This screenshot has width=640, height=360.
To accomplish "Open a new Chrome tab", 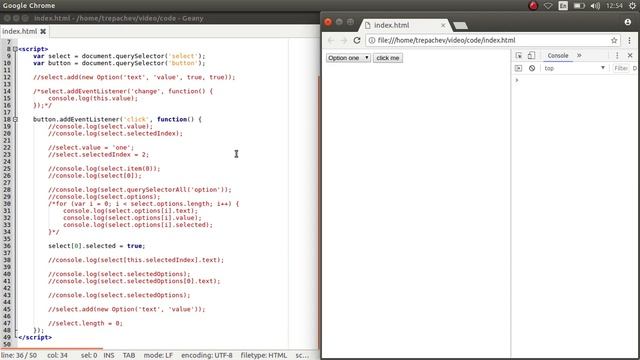I will click(460, 26).
